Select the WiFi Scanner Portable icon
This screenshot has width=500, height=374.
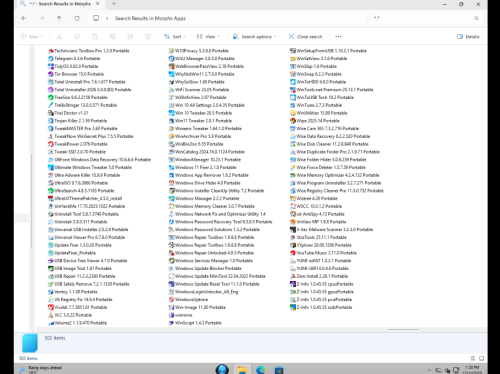tap(171, 90)
